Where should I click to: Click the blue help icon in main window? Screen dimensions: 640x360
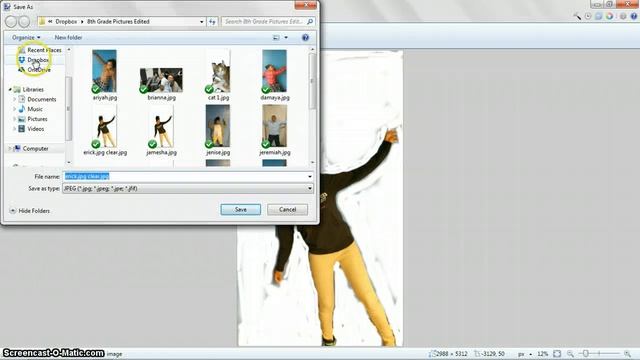[634, 16]
